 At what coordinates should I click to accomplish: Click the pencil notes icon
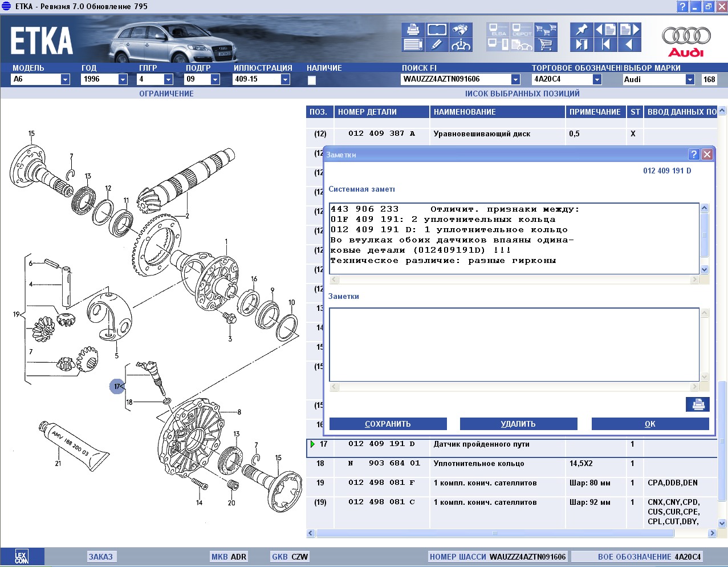(x=437, y=44)
